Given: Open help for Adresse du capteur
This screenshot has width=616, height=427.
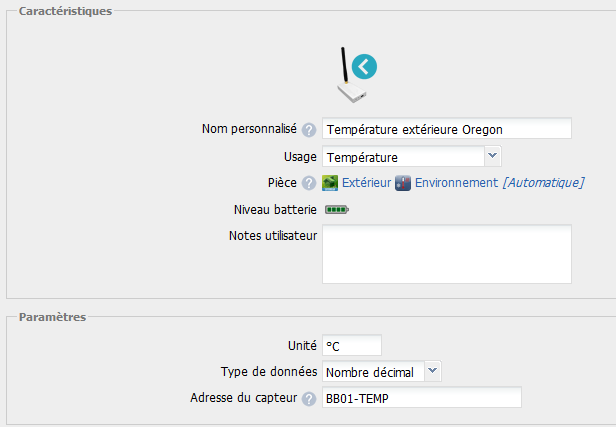Looking at the screenshot, I should [309, 399].
